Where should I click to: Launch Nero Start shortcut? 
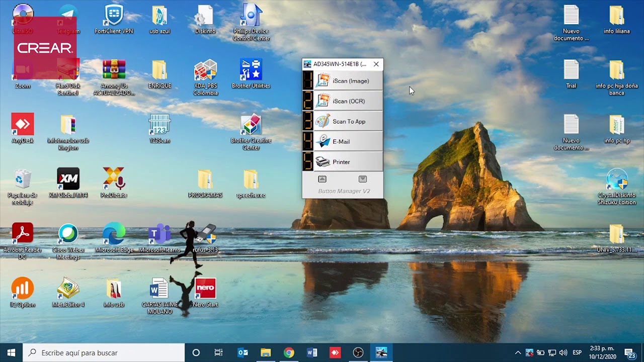(x=205, y=293)
